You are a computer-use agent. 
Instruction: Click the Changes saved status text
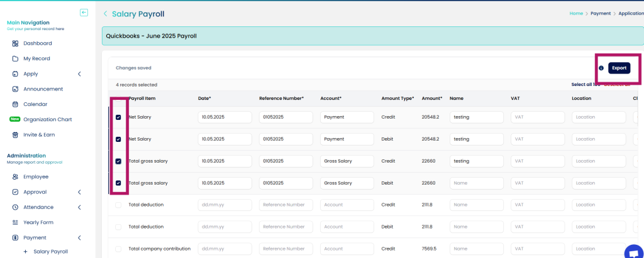click(133, 68)
